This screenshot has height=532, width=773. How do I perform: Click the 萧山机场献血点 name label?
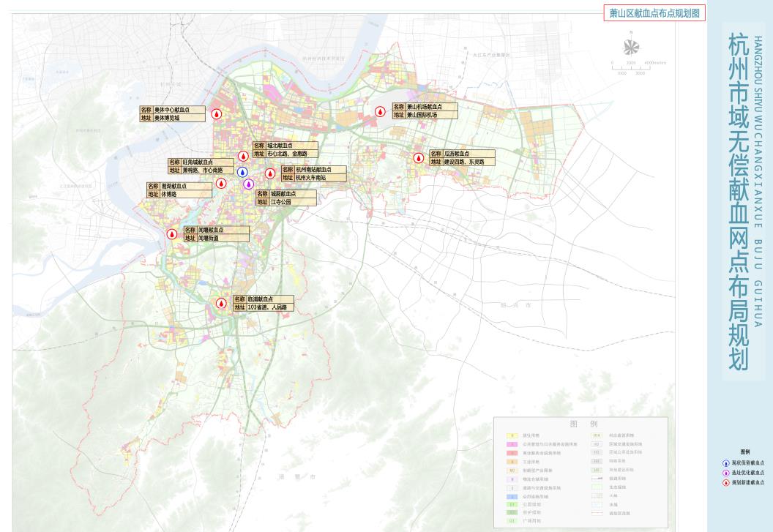425,107
